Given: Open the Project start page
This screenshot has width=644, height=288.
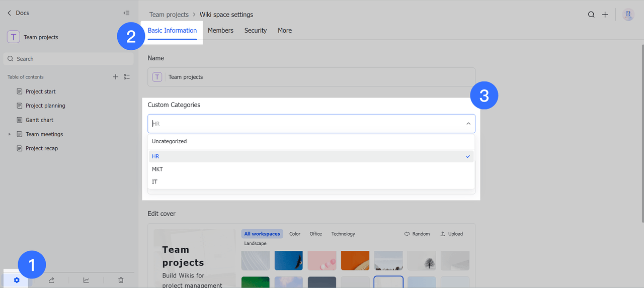Looking at the screenshot, I should click(41, 91).
